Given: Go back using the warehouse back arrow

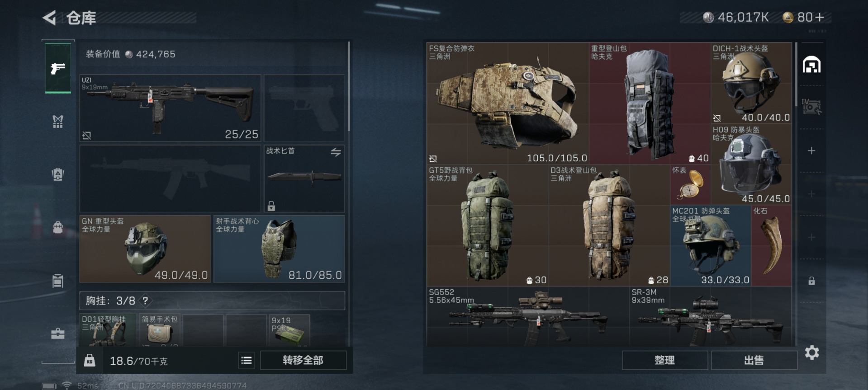Looking at the screenshot, I should (49, 18).
